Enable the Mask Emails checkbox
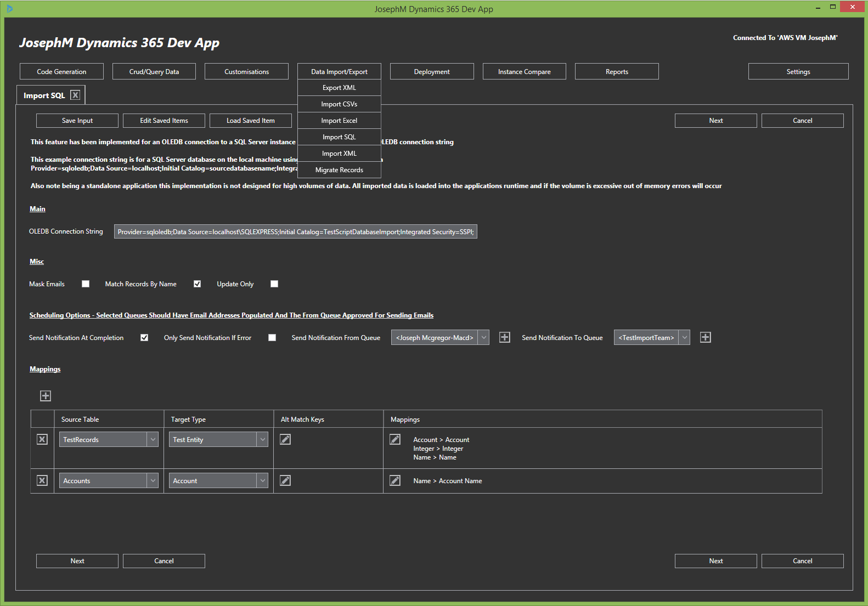Screen dimensions: 868x606 point(86,284)
